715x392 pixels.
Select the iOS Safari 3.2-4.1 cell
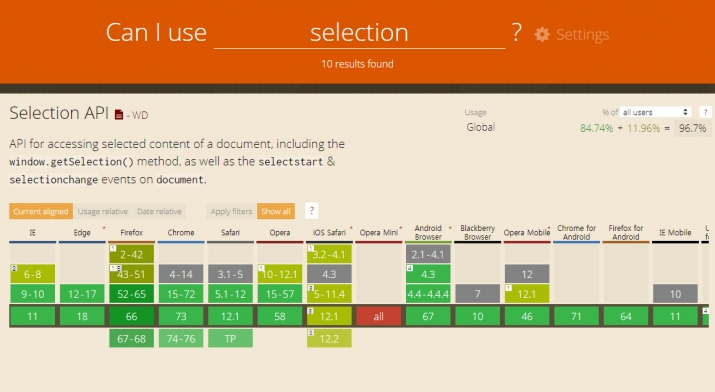329,254
